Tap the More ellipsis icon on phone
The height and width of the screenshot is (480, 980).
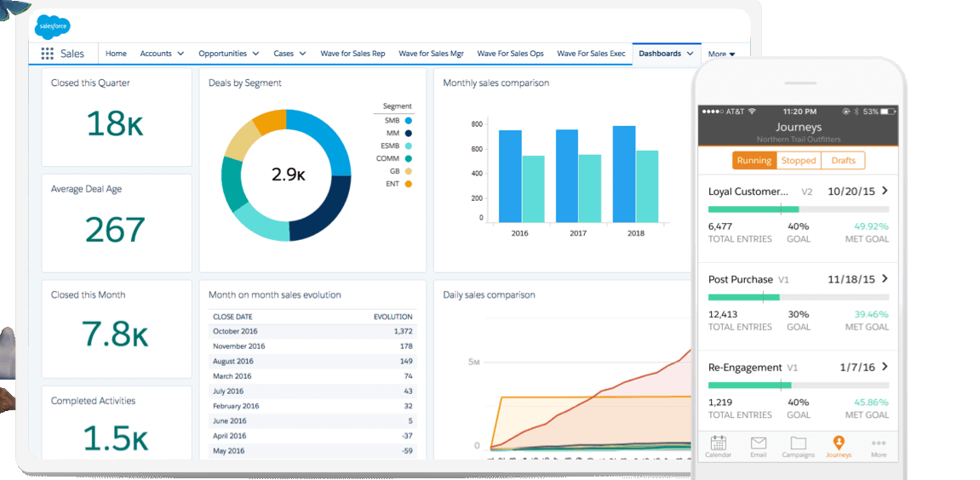878,443
